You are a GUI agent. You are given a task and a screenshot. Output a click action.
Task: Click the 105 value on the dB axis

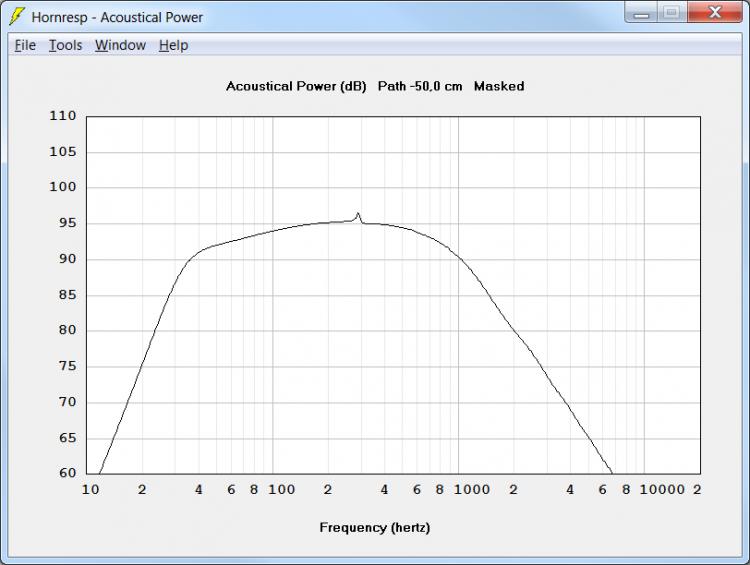pos(63,152)
